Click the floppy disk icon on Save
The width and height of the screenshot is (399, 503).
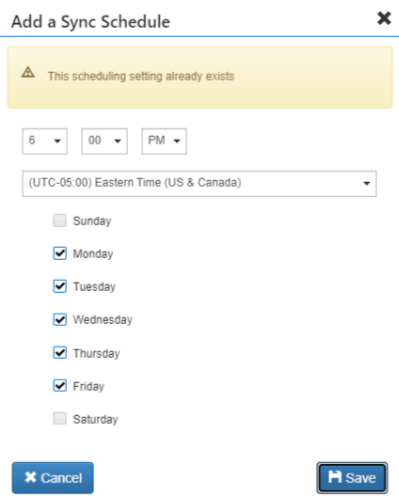(x=335, y=477)
